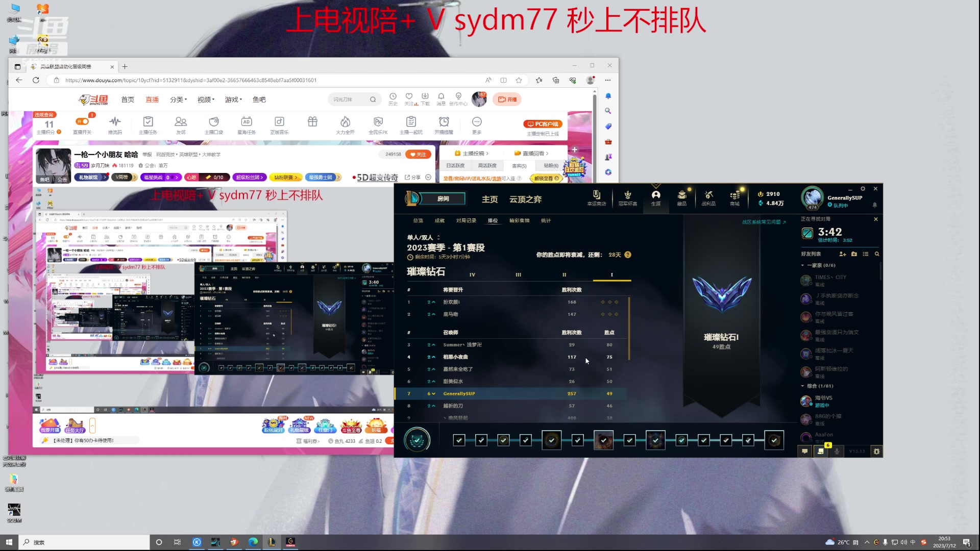Open 战区系统常见问题 link
Image resolution: width=980 pixels, height=551 pixels.
click(x=762, y=222)
